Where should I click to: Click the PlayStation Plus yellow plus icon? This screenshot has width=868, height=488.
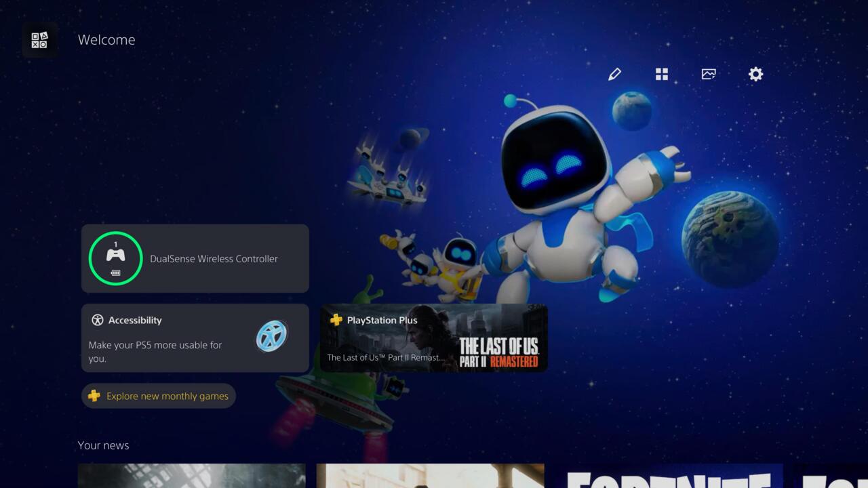pyautogui.click(x=336, y=320)
